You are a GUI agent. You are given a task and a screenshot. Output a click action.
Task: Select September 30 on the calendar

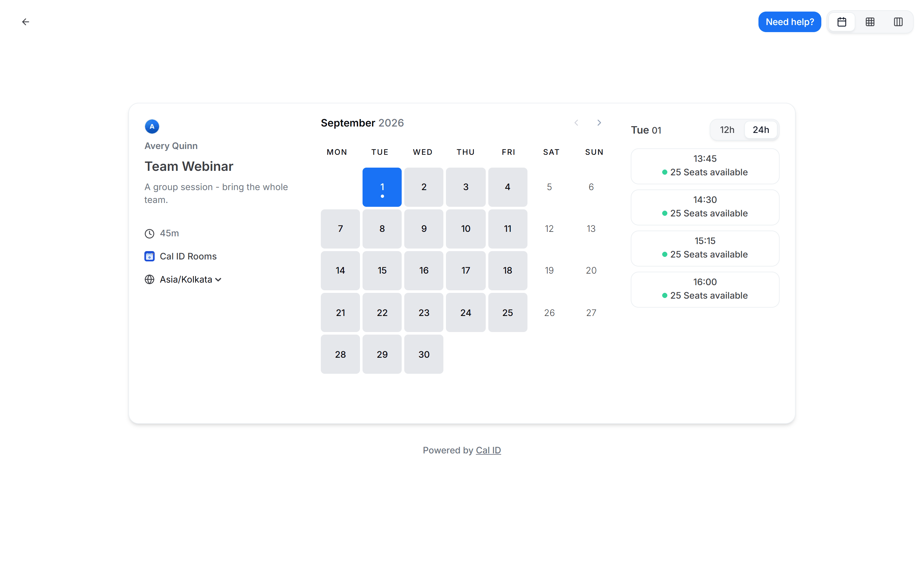tap(424, 354)
